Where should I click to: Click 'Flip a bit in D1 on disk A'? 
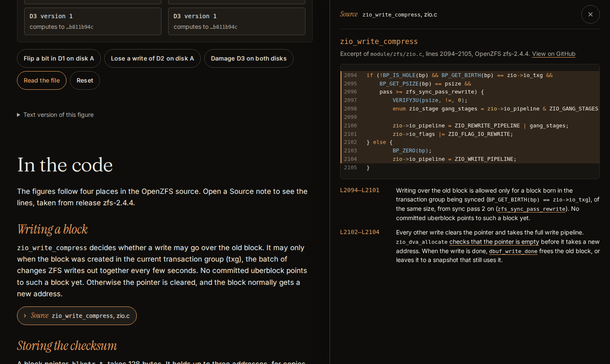click(59, 58)
